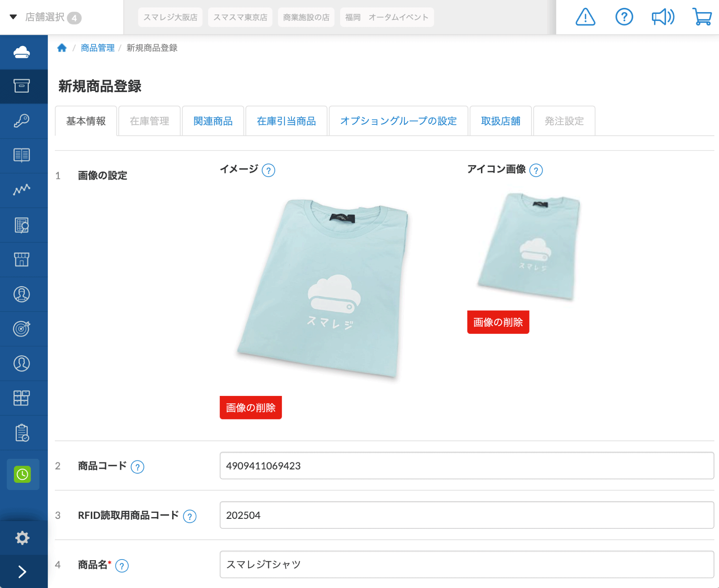Click the 新規商品登録 breadcrumb text
The width and height of the screenshot is (719, 588).
(152, 48)
